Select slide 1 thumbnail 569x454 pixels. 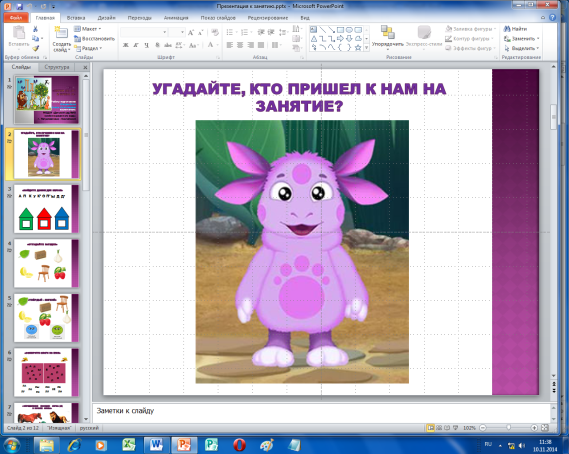click(46, 100)
